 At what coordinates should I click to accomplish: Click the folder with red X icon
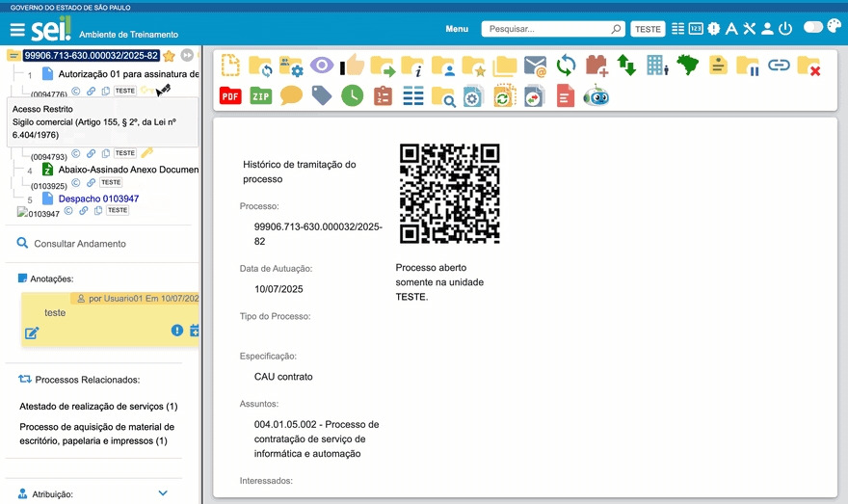809,66
